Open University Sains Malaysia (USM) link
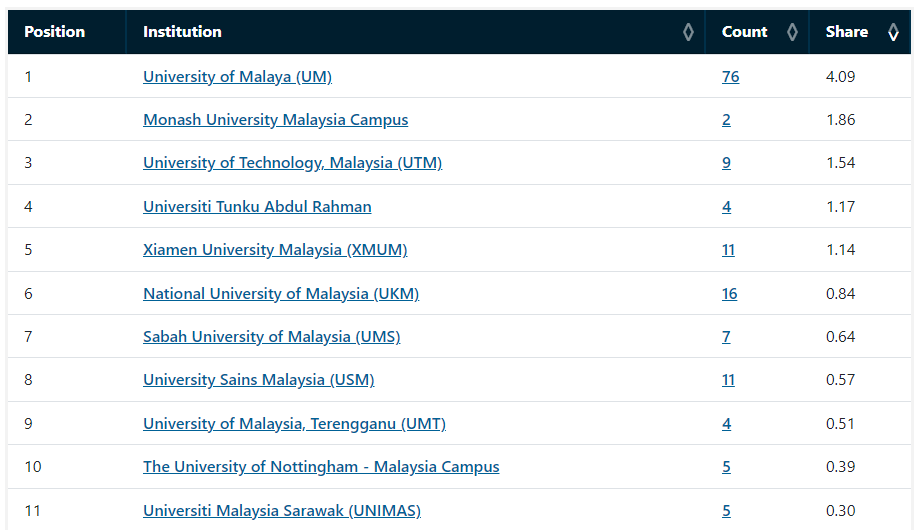 (258, 380)
